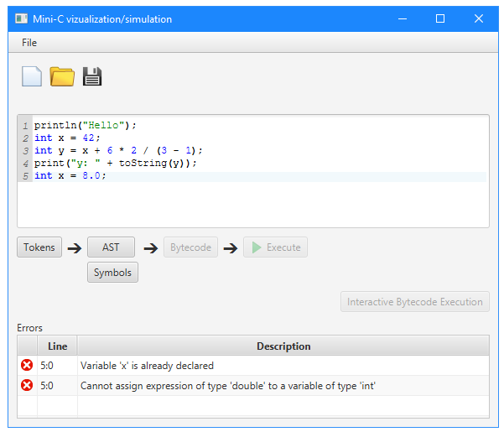Screen dimensions: 504x432
Task: Click the green play icon on Execute
Action: click(x=257, y=247)
